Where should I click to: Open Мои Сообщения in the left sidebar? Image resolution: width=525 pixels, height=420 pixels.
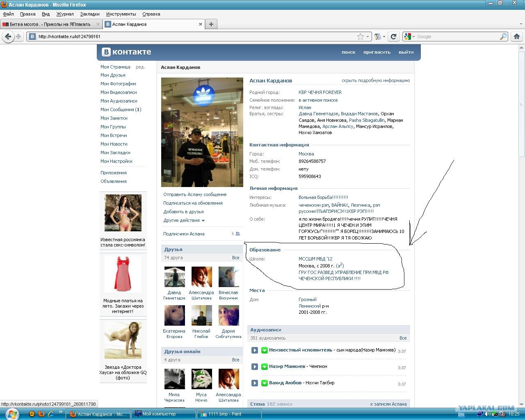(120, 110)
